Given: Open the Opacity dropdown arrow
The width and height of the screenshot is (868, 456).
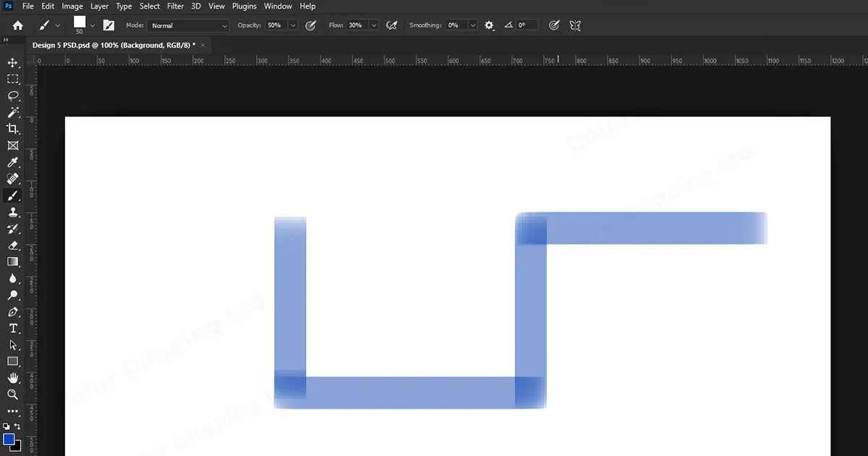Looking at the screenshot, I should pos(292,25).
